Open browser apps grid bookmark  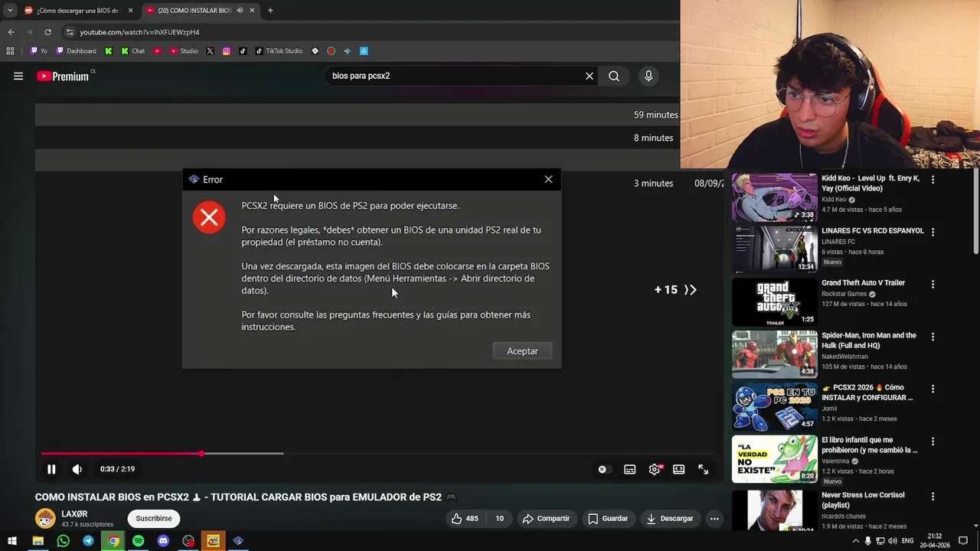point(10,51)
